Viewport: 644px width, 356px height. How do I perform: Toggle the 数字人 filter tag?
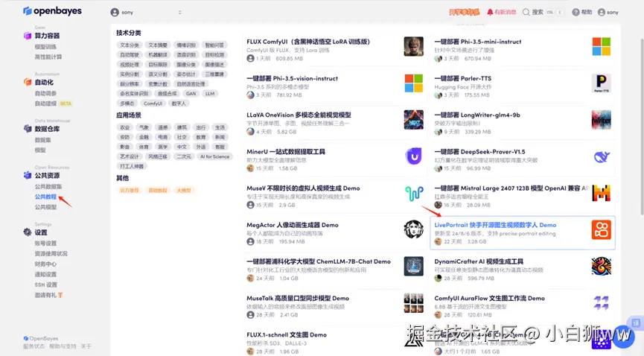tap(179, 104)
